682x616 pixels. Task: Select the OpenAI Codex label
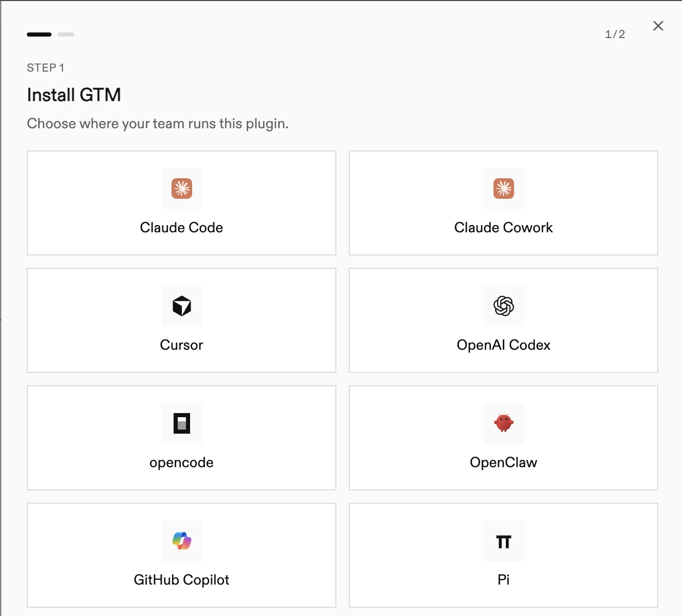(504, 345)
